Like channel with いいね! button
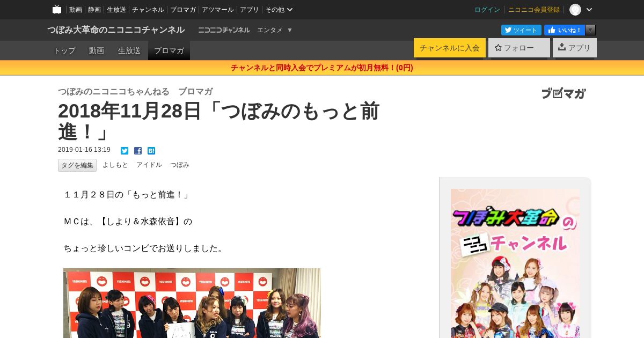The width and height of the screenshot is (644, 338). click(565, 30)
